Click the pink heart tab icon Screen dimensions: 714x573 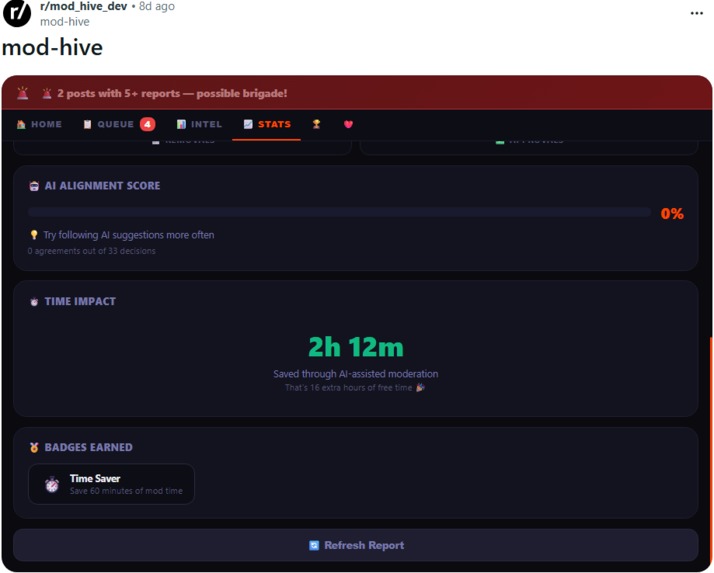pyautogui.click(x=348, y=124)
